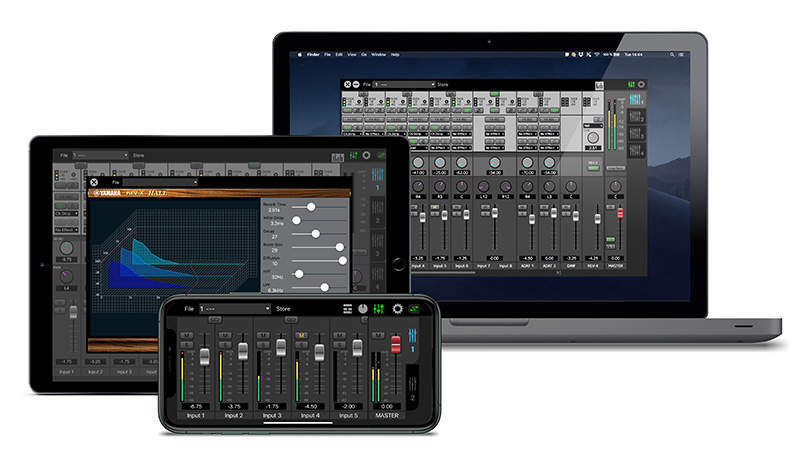Viewport: 800px width, 450px height.
Task: Open the settings gear on tablet mixer
Action: (366, 156)
